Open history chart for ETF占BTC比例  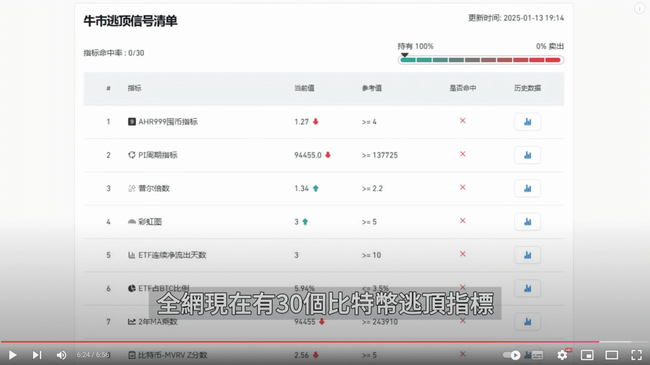[527, 288]
